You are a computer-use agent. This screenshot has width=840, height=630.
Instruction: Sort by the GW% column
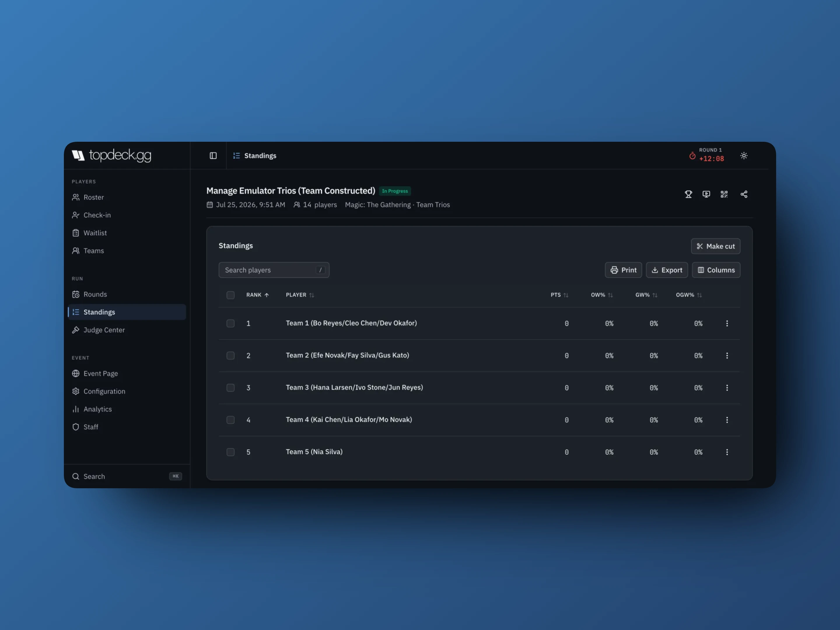tap(646, 295)
